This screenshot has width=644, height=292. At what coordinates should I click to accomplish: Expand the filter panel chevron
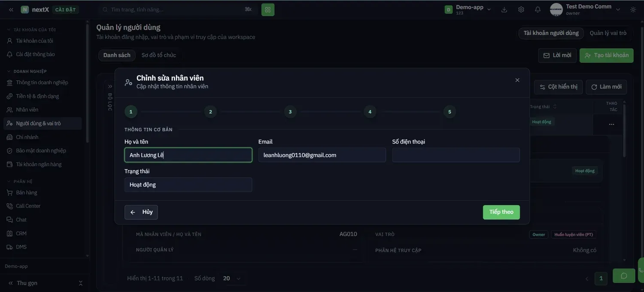click(x=110, y=86)
